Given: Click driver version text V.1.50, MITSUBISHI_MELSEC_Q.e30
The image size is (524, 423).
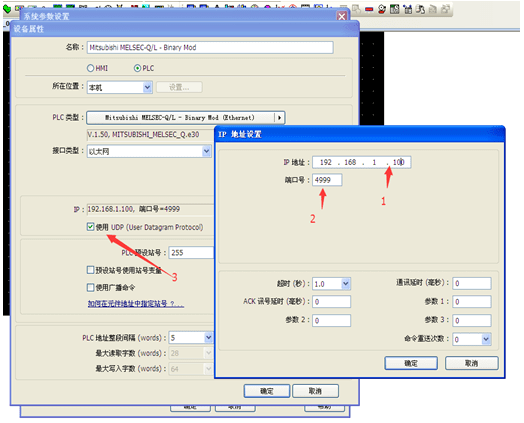Looking at the screenshot, I should click(x=143, y=135).
